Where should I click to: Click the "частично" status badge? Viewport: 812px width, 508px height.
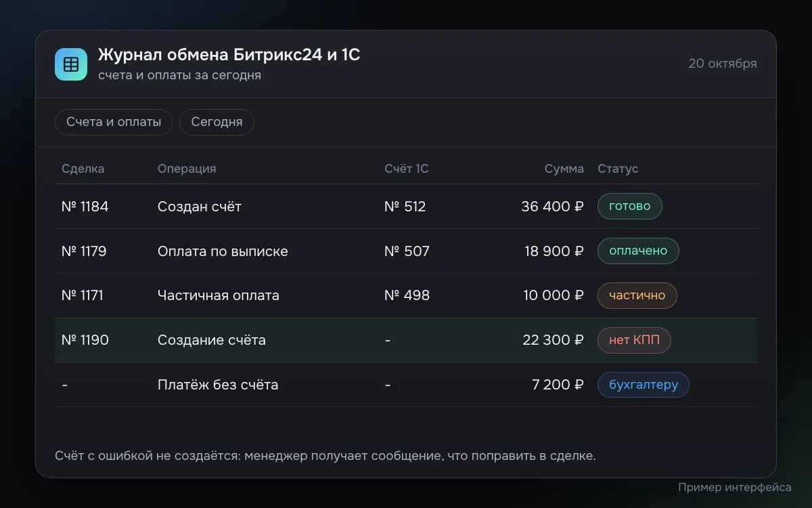[637, 296]
